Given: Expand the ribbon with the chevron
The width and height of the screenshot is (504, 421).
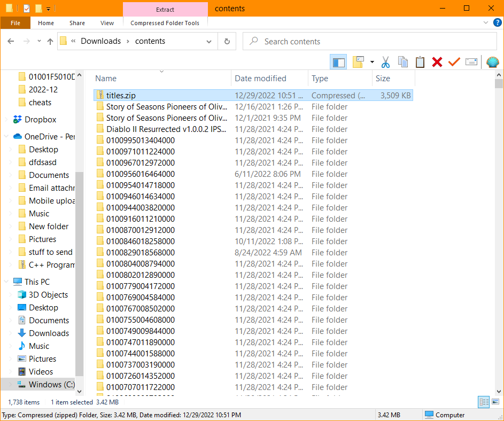Looking at the screenshot, I should pos(486,22).
